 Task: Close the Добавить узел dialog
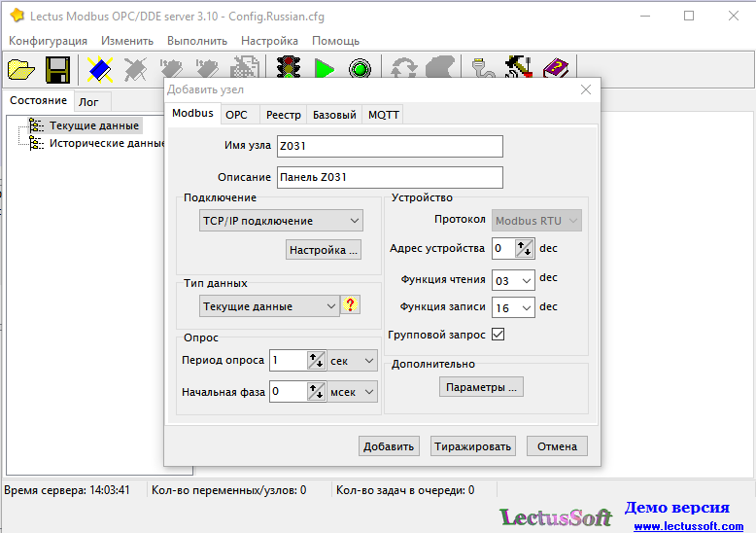[586, 89]
